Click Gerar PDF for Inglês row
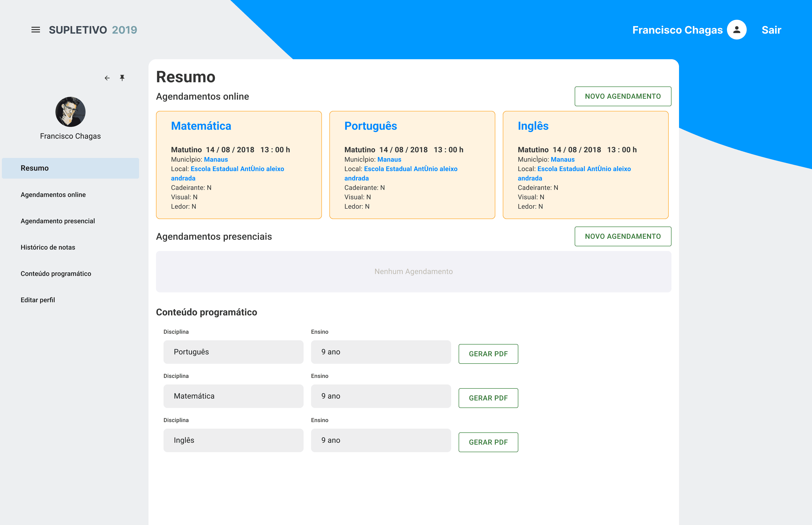This screenshot has width=812, height=525. tap(488, 442)
